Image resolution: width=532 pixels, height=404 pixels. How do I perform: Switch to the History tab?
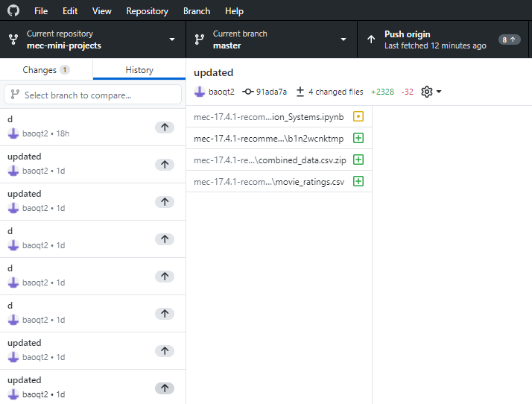[139, 69]
